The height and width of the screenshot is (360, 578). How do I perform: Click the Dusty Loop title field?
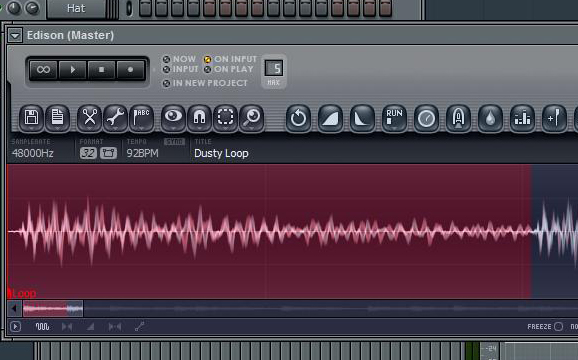pos(221,153)
